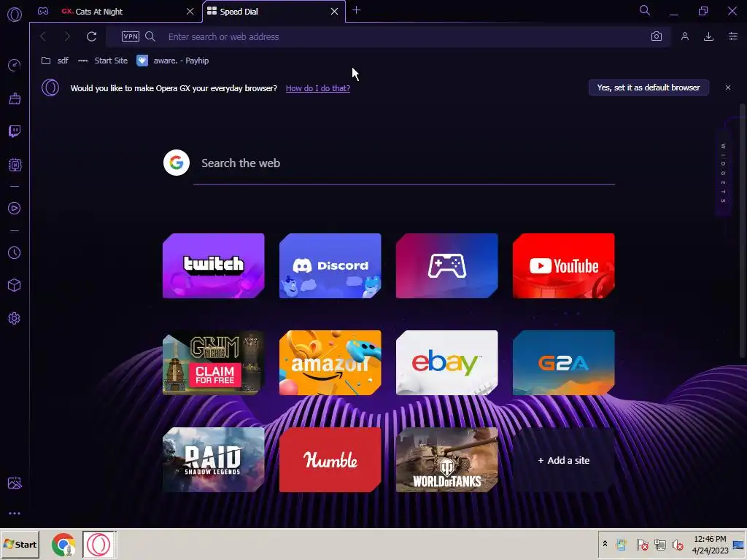Open the chip-shaped icon in sidebar
The image size is (747, 560).
point(15,165)
